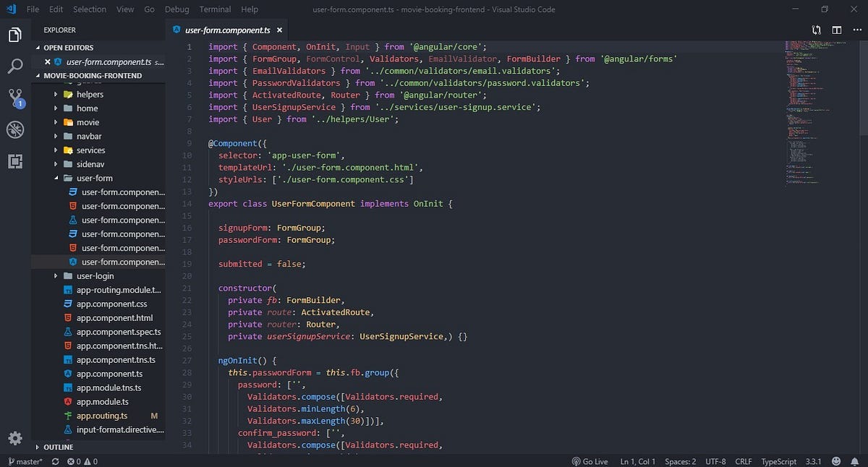Open the Terminal menu
The image size is (868, 467).
tap(214, 9)
